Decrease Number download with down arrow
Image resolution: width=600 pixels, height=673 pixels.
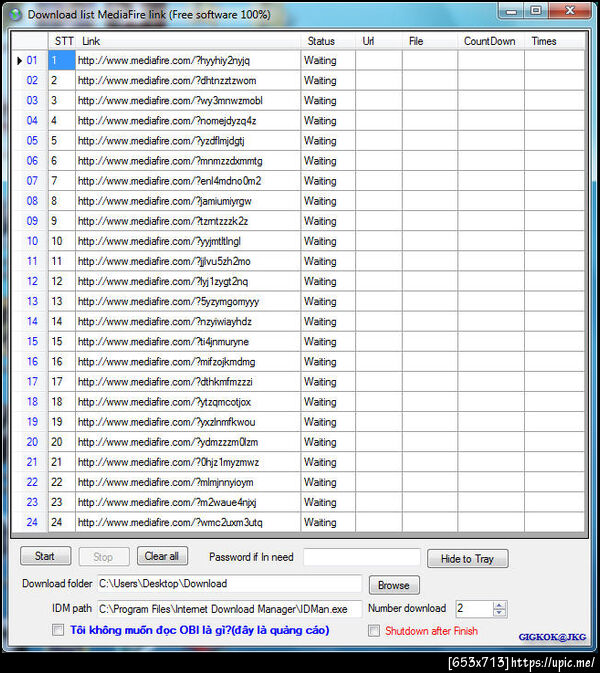pos(499,613)
